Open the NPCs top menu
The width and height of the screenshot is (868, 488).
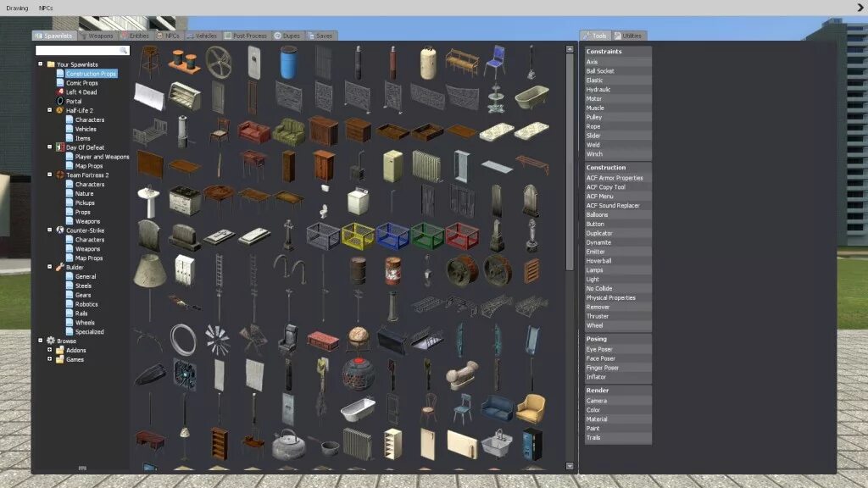[46, 8]
